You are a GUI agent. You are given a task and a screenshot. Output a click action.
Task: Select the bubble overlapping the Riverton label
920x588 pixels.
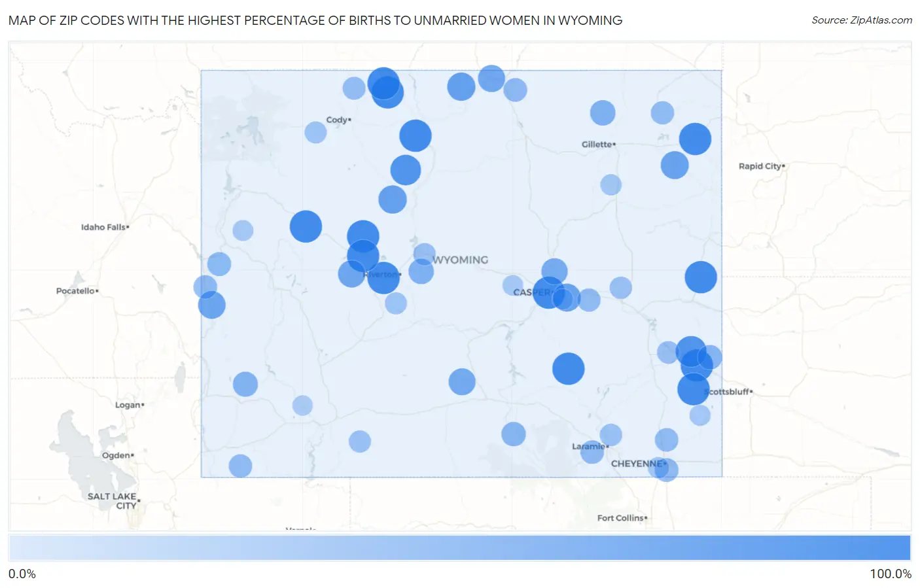pos(383,279)
